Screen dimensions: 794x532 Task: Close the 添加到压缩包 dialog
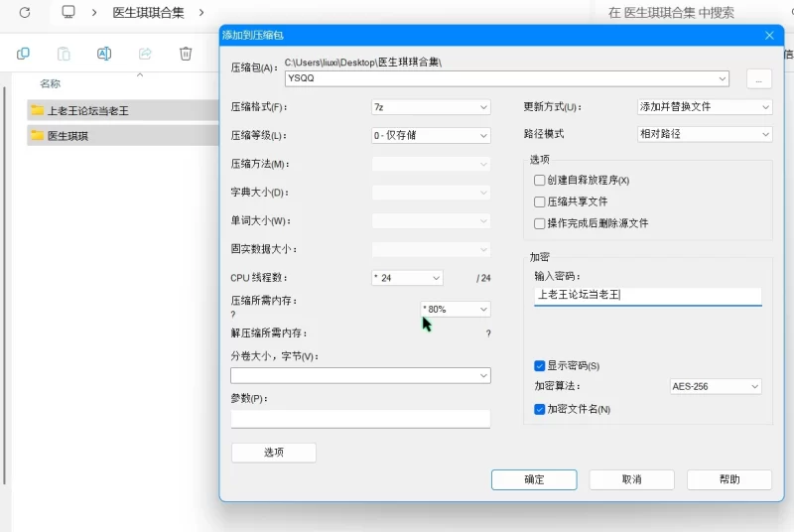[x=769, y=36]
